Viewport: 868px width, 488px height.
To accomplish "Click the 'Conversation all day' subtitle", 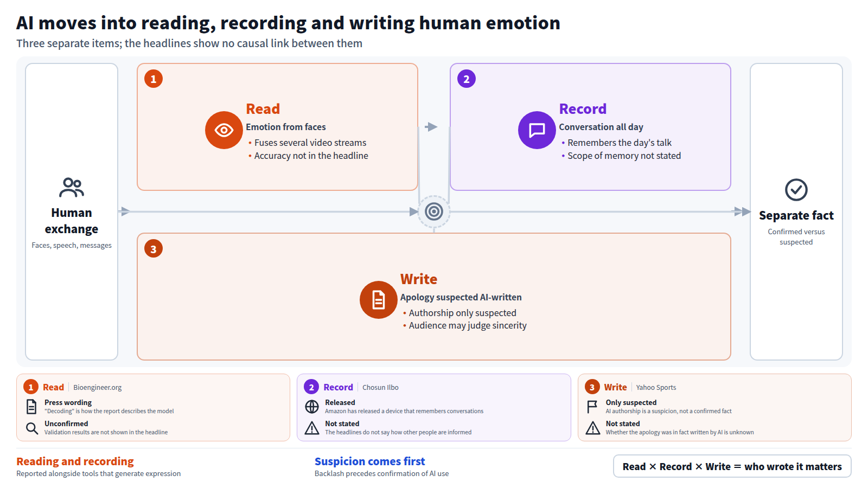I will [x=601, y=127].
